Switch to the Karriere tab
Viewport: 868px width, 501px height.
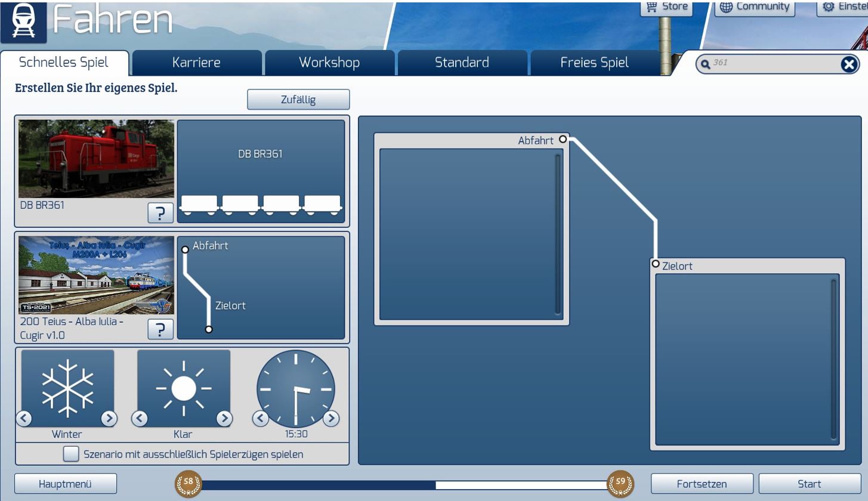(x=196, y=63)
